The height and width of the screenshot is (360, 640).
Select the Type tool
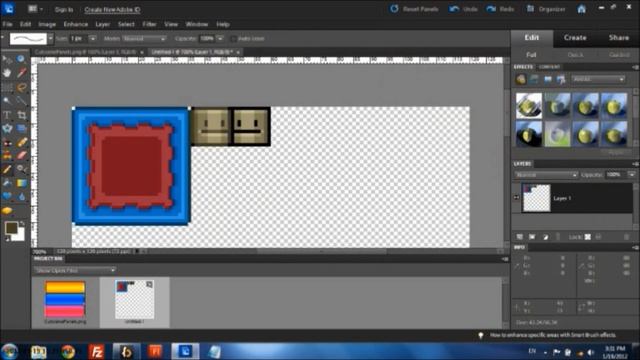pos(7,115)
